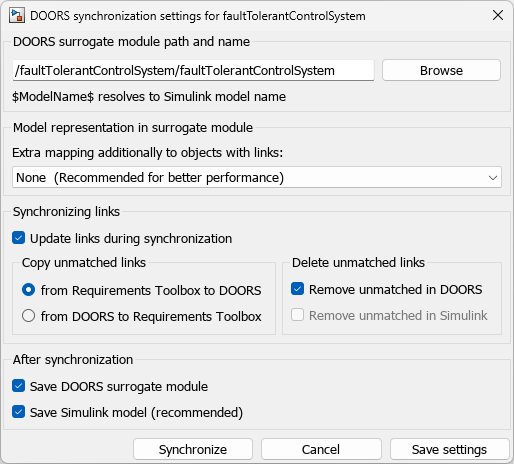Select from DOORS to Requirements Toolbox radio button
514x464 pixels.
click(29, 316)
